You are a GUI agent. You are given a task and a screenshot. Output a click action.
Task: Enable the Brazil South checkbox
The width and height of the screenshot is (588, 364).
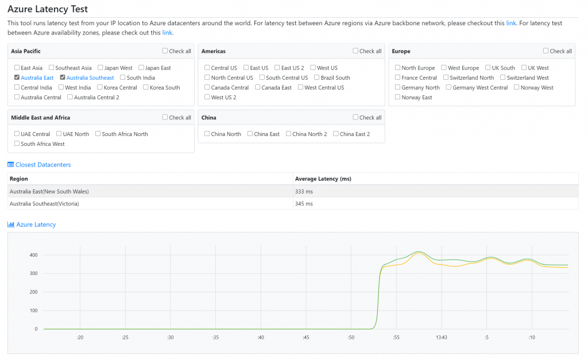317,78
